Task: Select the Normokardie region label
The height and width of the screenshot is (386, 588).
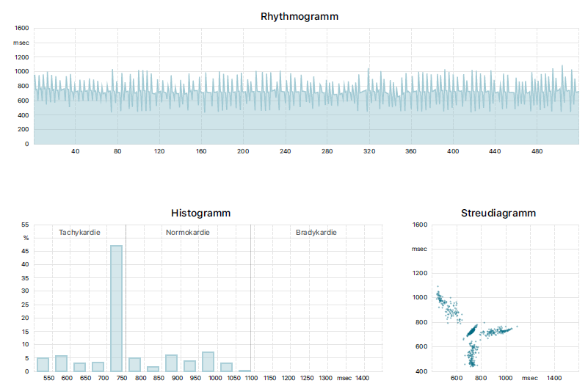Action: click(188, 233)
